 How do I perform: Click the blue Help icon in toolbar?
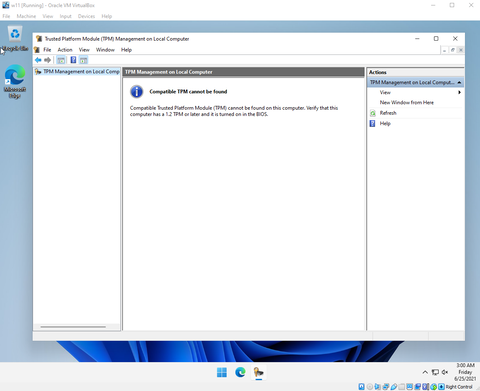73,60
